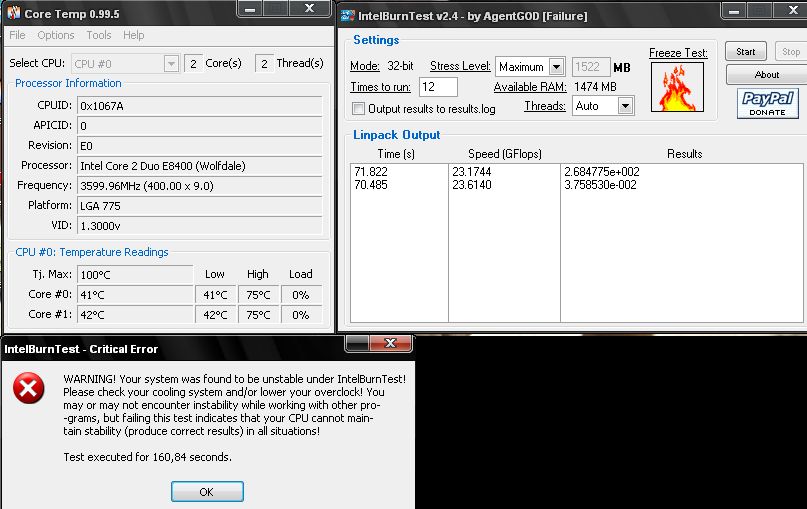Click the Core Temp title bar app icon

click(14, 13)
